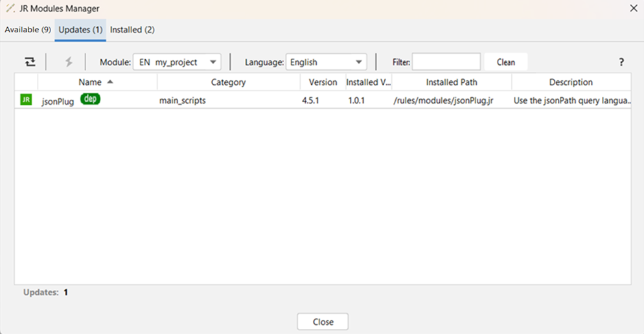The image size is (644, 334).
Task: Click the green JR icon of jsonPlug
Action: 26,100
